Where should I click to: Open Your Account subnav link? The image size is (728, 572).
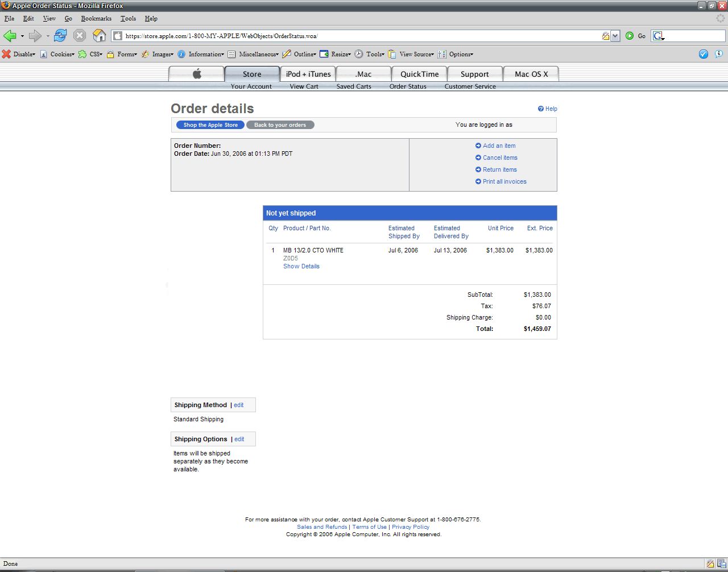point(251,86)
